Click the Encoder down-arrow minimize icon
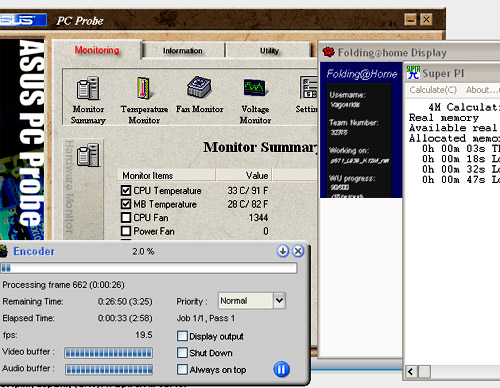The image size is (500, 388). click(x=283, y=251)
